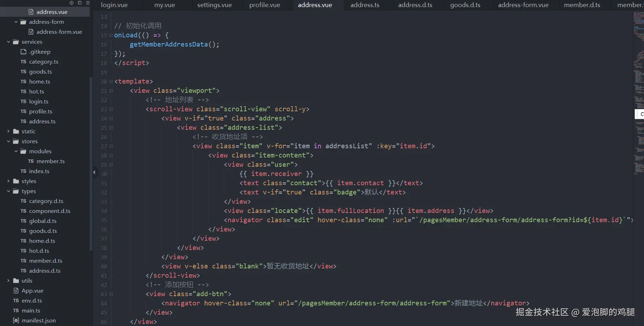The height and width of the screenshot is (326, 644).
Task: Open address.ts in services folder
Action: tap(42, 121)
